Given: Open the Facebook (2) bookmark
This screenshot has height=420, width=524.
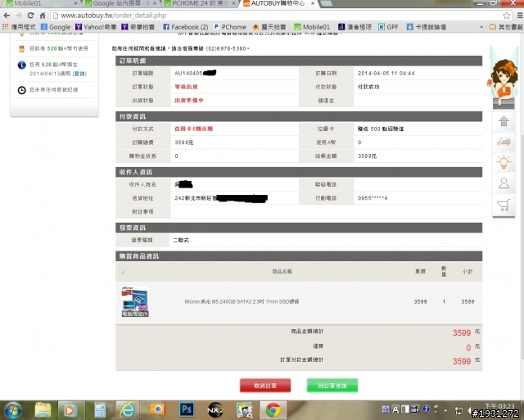Looking at the screenshot, I should tap(186, 27).
